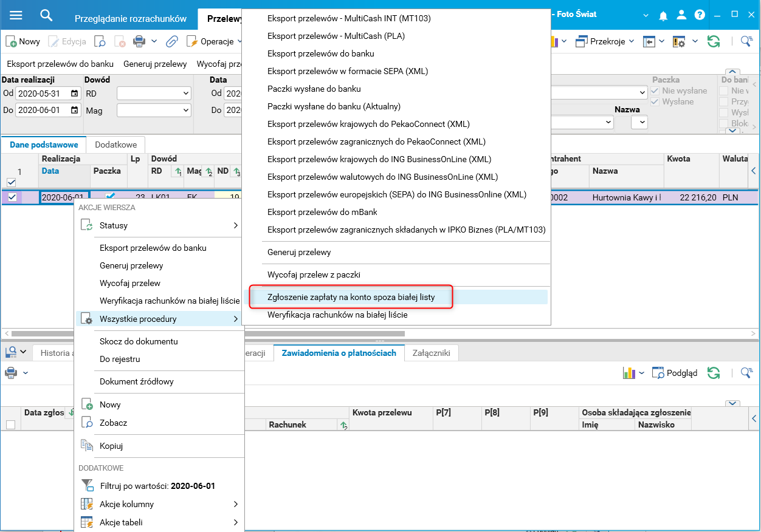
Task: Open the printer dropdown arrow in top toolbar
Action: coord(154,41)
